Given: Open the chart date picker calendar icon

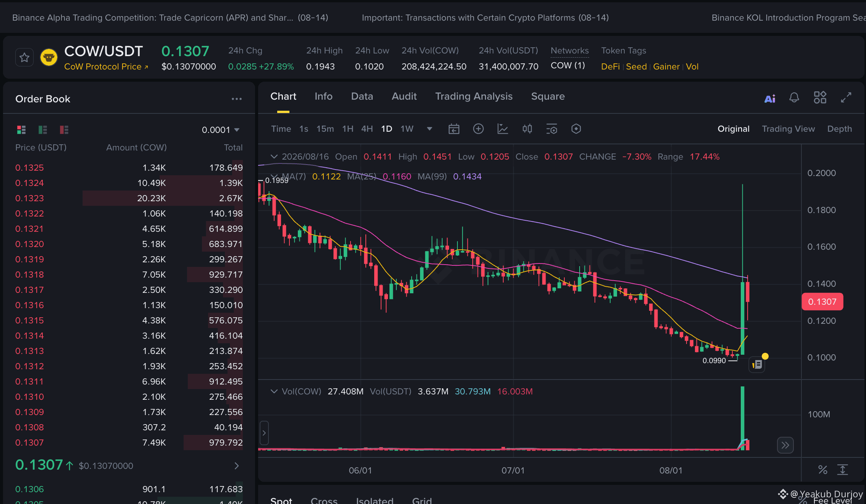Looking at the screenshot, I should click(454, 129).
